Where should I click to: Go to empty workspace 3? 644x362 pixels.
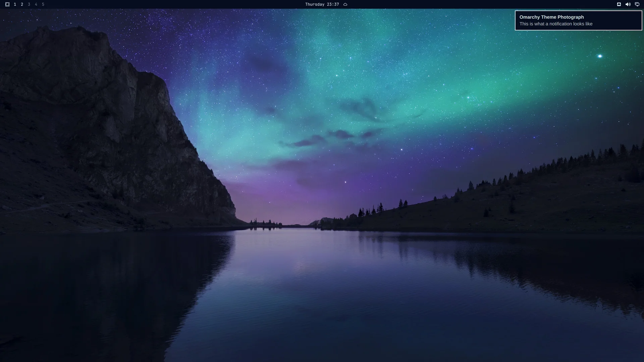tap(29, 4)
